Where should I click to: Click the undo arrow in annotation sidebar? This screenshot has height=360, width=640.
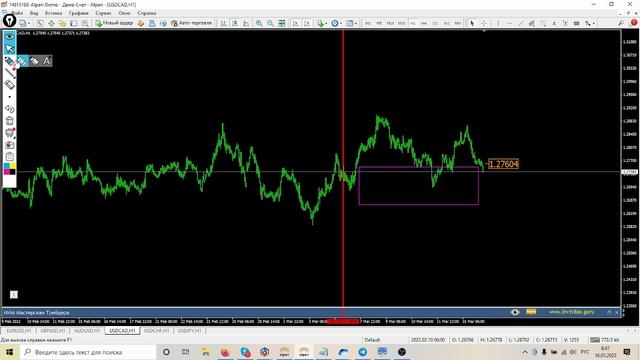(x=9, y=109)
